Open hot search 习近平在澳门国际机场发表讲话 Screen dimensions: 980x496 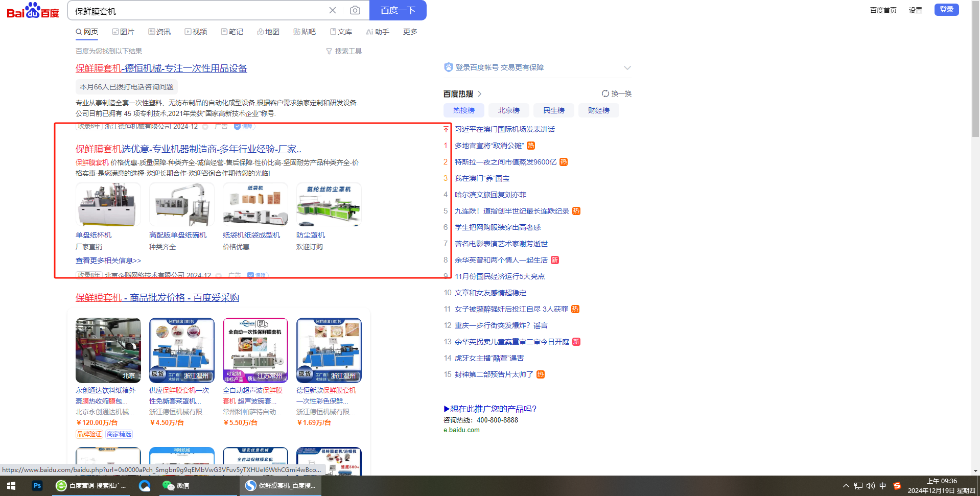505,129
